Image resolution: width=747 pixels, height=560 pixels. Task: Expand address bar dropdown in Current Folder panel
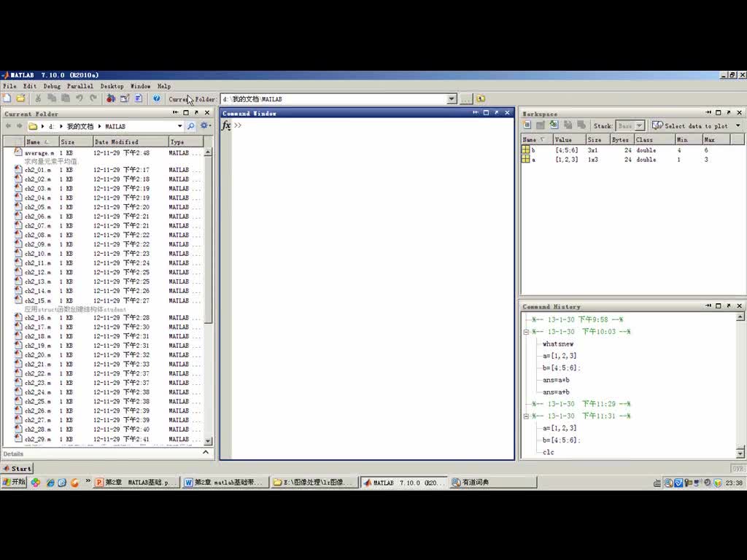click(x=179, y=126)
